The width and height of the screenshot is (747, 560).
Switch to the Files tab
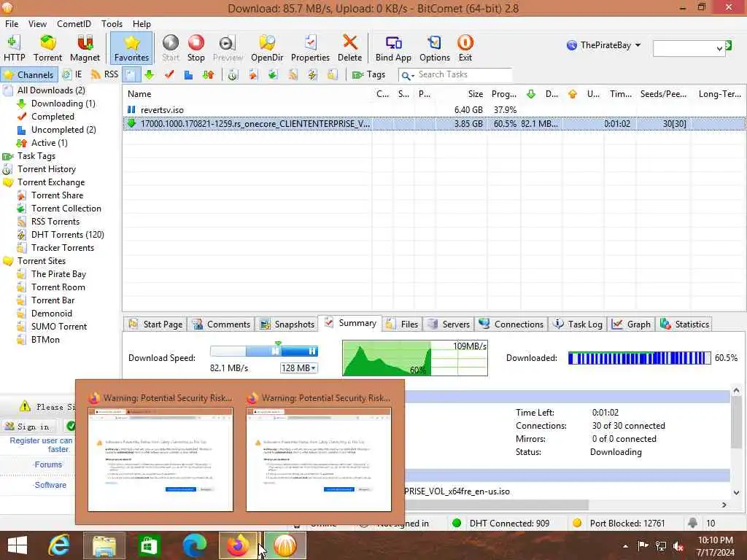pos(402,324)
